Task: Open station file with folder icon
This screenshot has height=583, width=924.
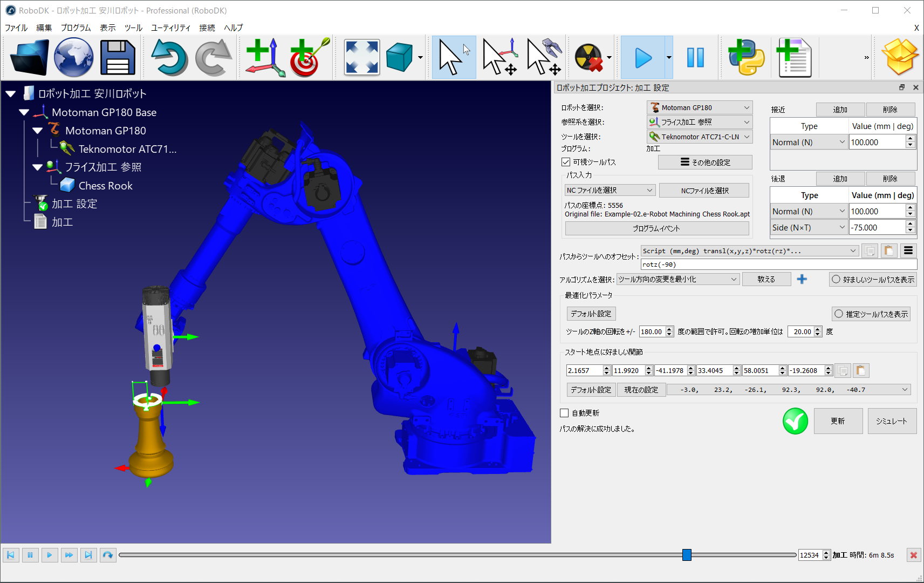Action: [29, 57]
